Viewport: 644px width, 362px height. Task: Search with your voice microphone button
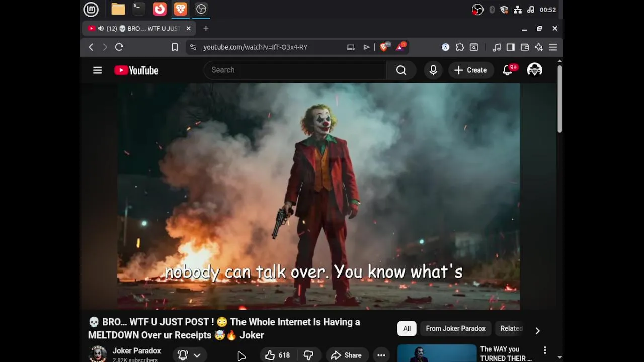(x=433, y=70)
